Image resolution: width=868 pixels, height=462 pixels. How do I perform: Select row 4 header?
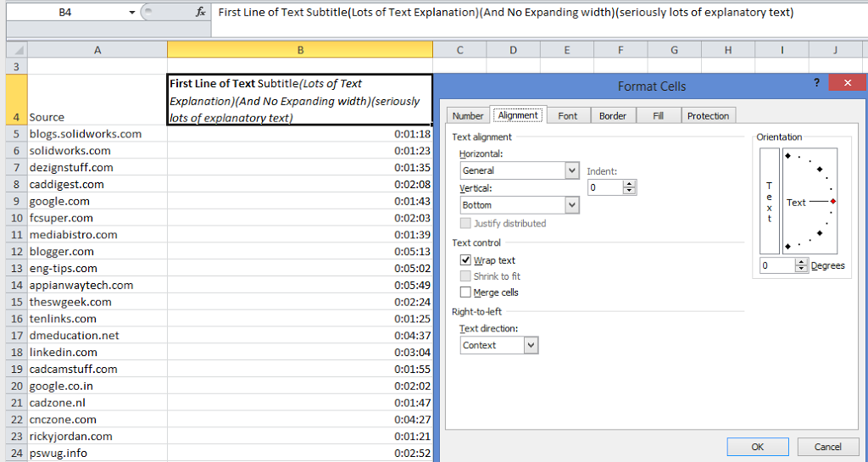coord(17,99)
